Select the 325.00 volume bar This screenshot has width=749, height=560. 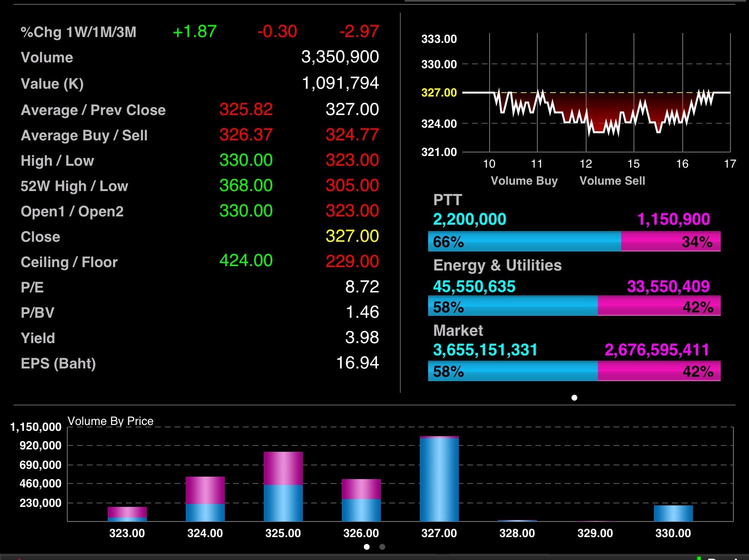[x=283, y=486]
